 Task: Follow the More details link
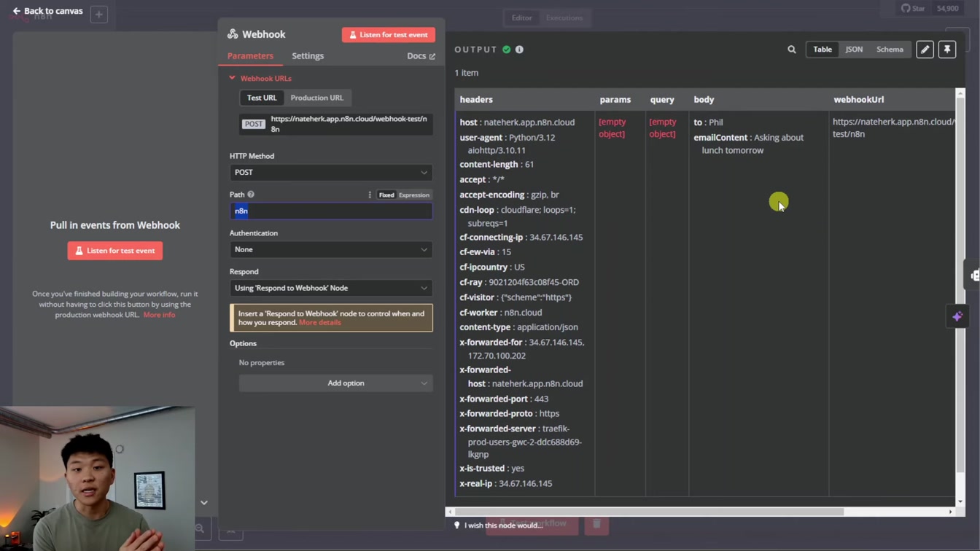coord(319,323)
